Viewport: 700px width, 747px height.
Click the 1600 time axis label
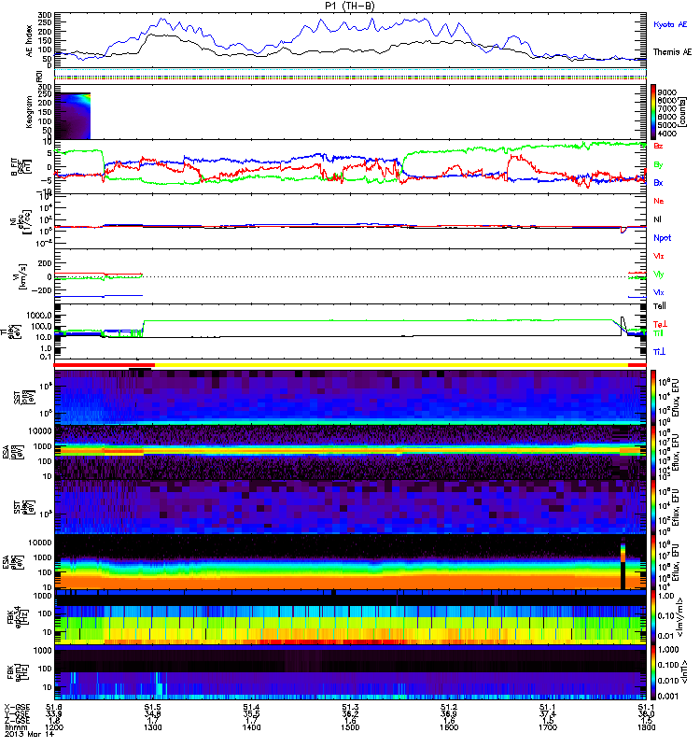coord(449,727)
